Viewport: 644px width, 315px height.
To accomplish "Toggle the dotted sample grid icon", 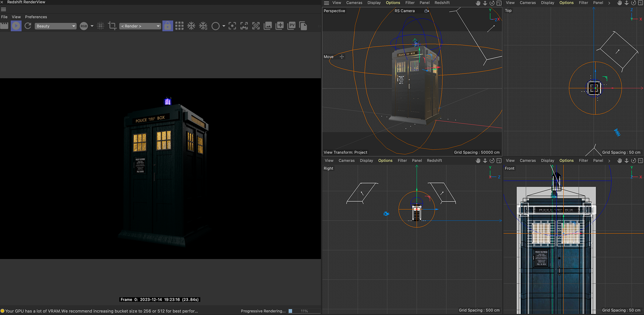I will [101, 26].
